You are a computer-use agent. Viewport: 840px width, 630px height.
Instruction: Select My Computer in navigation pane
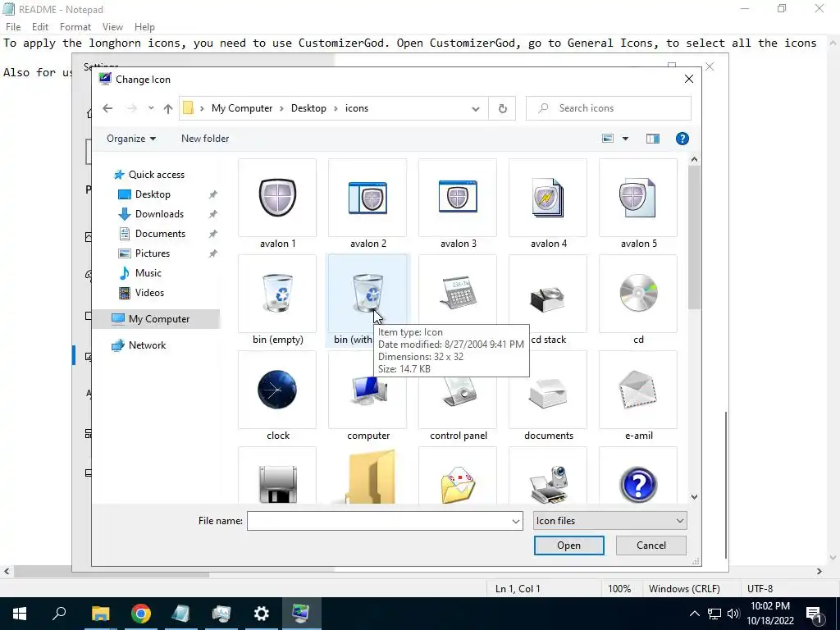[156, 319]
